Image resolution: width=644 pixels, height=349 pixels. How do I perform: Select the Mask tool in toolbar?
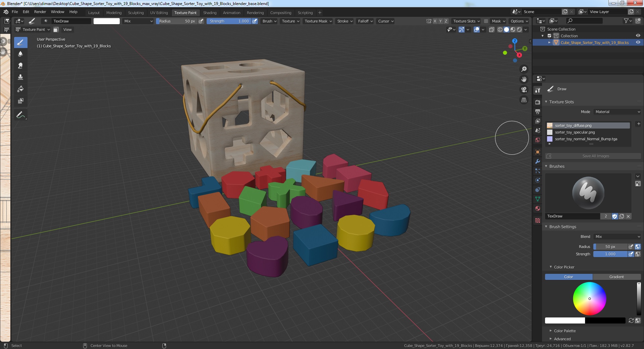[x=20, y=101]
